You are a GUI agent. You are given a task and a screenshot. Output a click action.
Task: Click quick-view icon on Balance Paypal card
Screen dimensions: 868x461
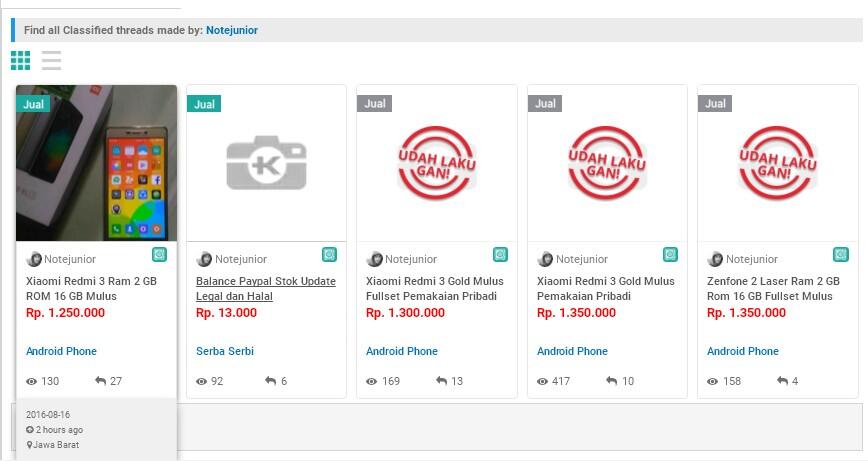coord(329,255)
